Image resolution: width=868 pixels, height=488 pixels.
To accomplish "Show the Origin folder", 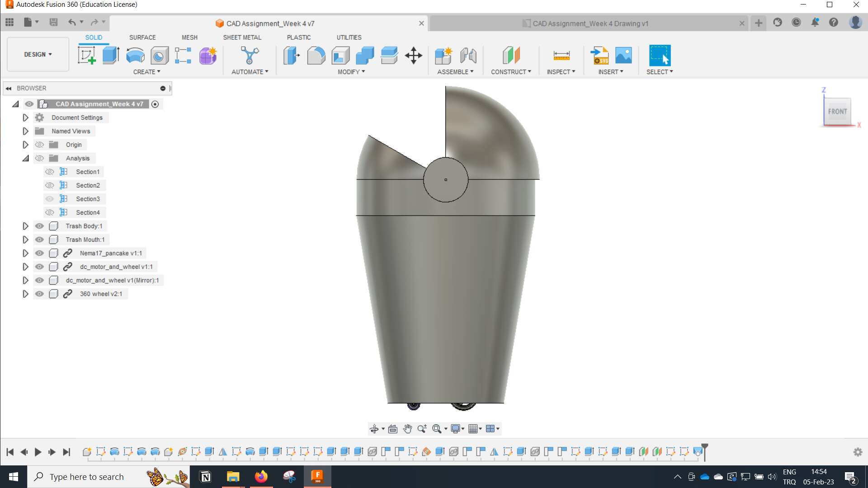I will coord(40,145).
